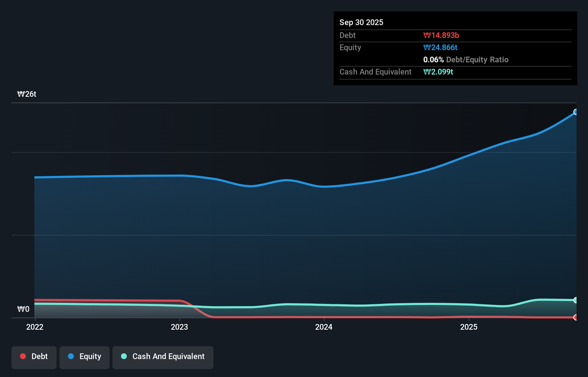This screenshot has height=377, width=588.
Task: Select the Cash endpoint marker on the chart
Action: click(x=575, y=300)
